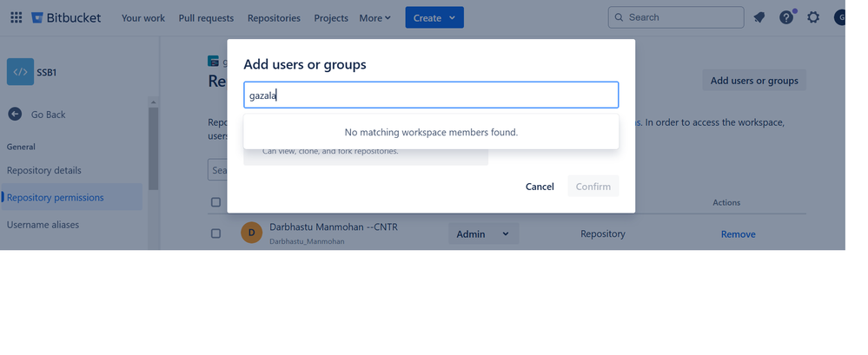Screen dimensions: 868x355
Task: Click the sidebar scrollbar thumb
Action: point(153,148)
